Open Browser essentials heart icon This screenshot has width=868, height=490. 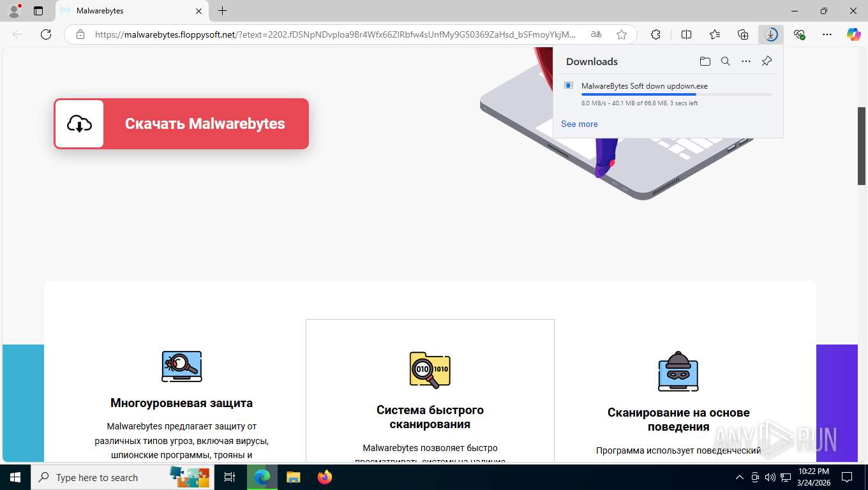799,34
